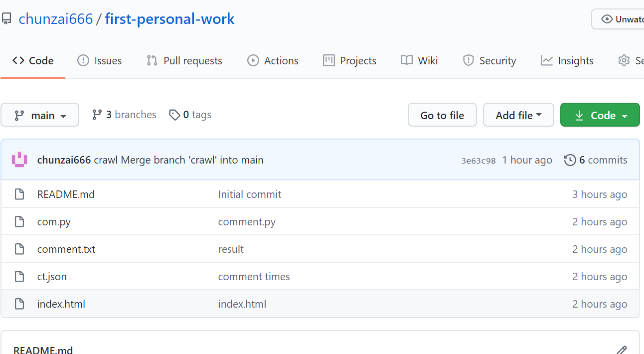Go to the Actions tab

pos(273,61)
